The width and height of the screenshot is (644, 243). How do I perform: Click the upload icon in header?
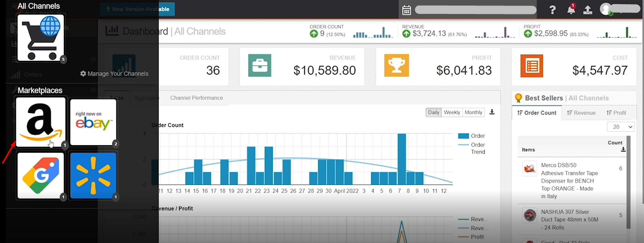(588, 10)
